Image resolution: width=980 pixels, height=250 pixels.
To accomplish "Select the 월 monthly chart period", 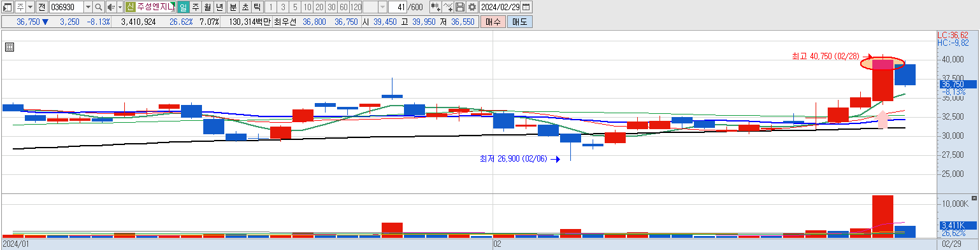I will pos(207,8).
